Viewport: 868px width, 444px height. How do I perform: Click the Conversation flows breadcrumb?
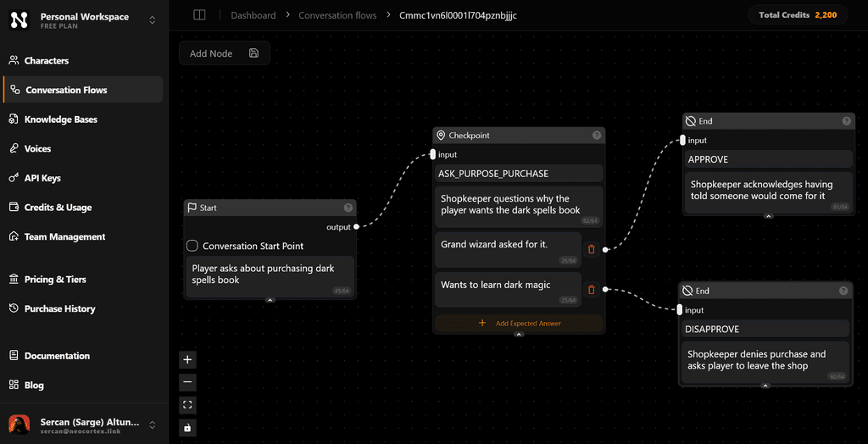tap(337, 15)
